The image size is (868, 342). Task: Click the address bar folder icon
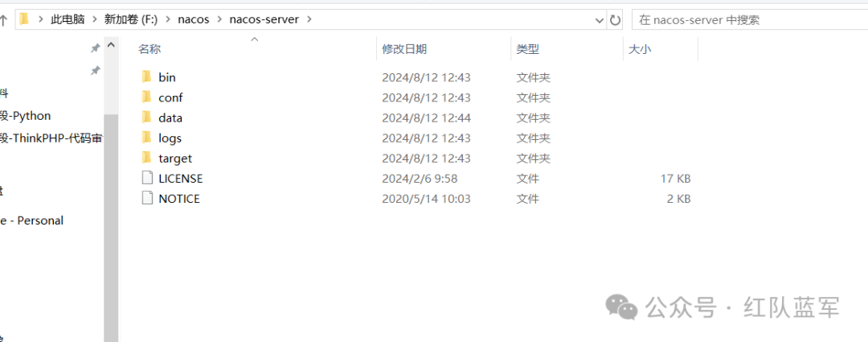(24, 19)
